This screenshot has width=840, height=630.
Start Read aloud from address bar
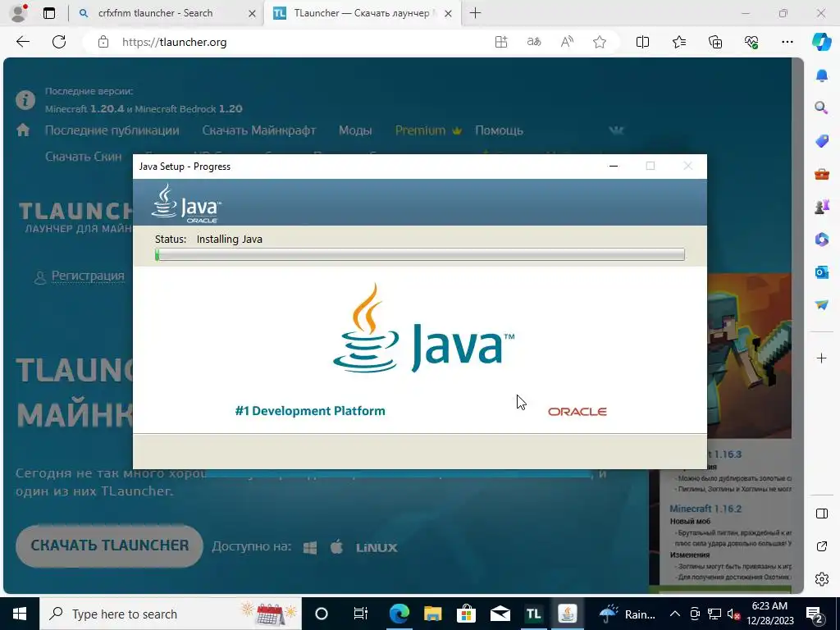pyautogui.click(x=567, y=42)
